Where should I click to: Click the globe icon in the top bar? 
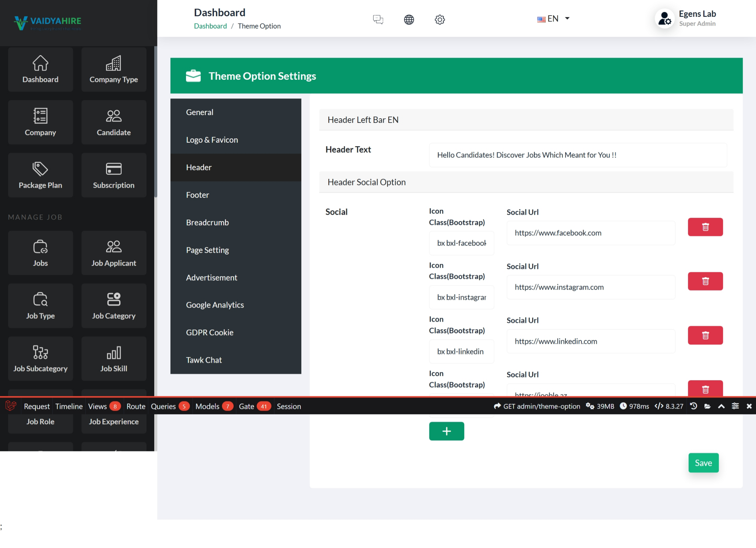coord(409,19)
